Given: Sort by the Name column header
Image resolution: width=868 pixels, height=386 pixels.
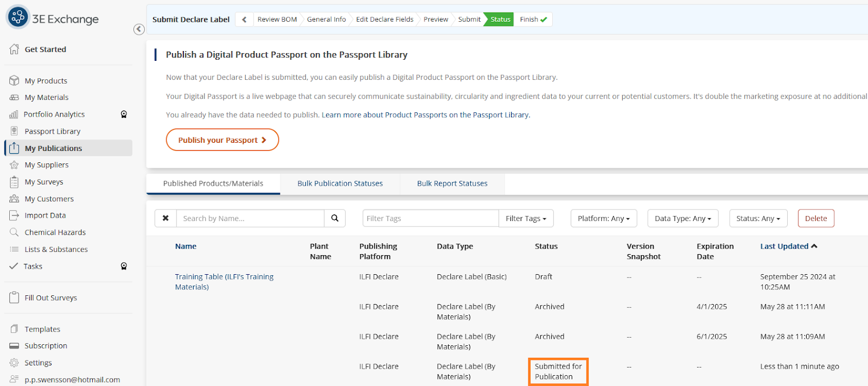Looking at the screenshot, I should tap(186, 246).
